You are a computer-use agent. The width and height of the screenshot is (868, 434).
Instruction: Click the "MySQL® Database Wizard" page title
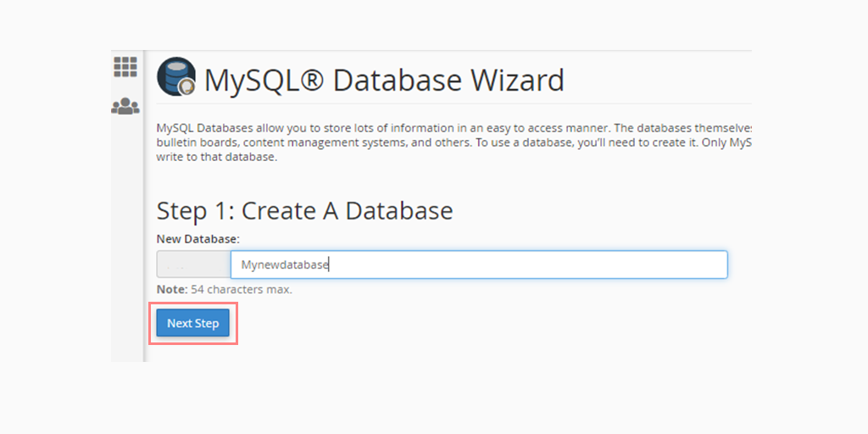[x=383, y=80]
